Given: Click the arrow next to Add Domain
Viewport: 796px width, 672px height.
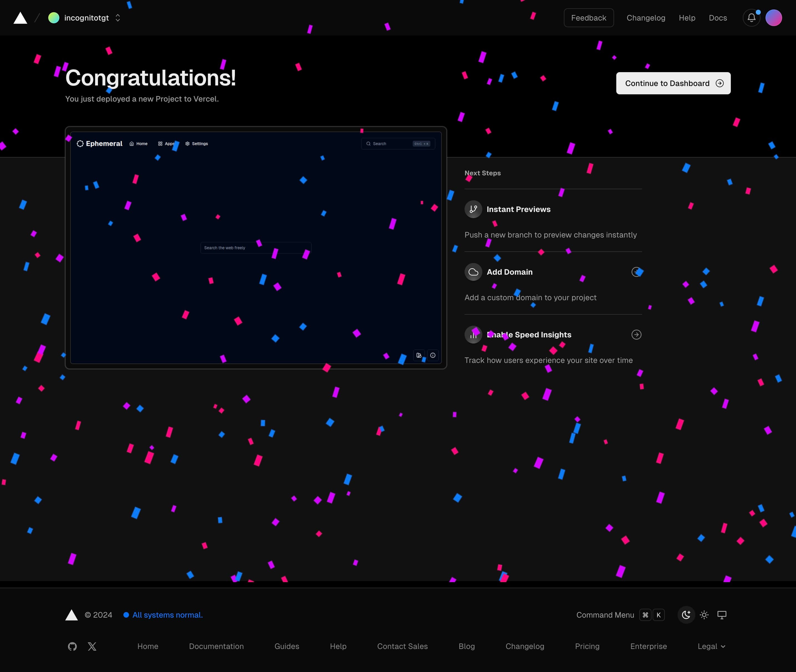Looking at the screenshot, I should 636,272.
